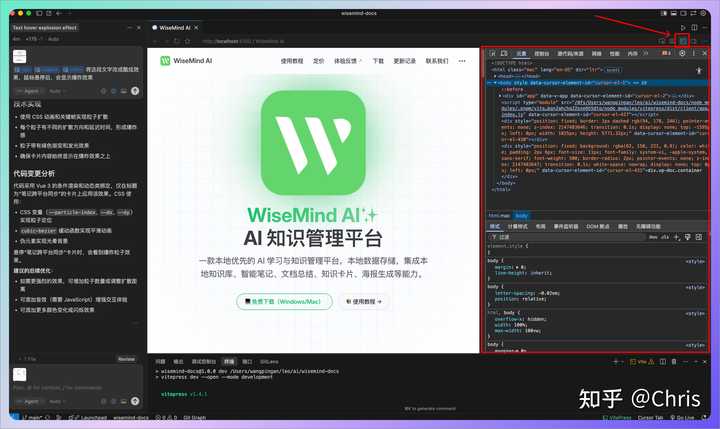Click the localhost URL address bar
The width and height of the screenshot is (720, 429).
243,41
